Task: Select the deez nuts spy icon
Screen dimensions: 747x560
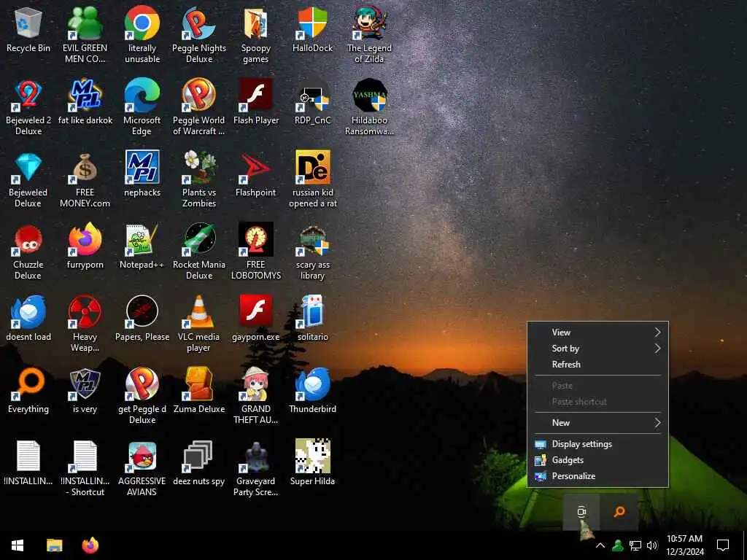Action: (x=199, y=463)
